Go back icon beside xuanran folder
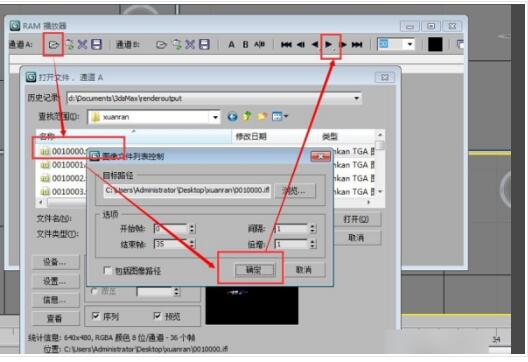The height and width of the screenshot is (362, 528). 232,117
